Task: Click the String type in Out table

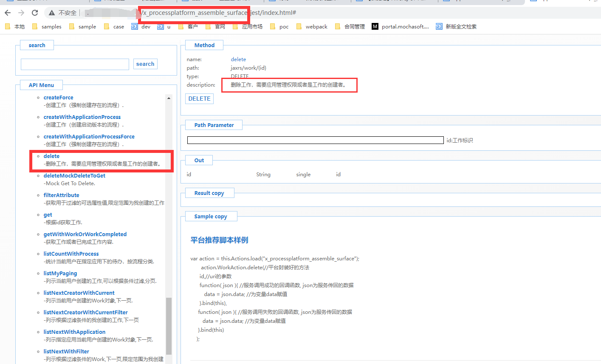Action: (263, 174)
